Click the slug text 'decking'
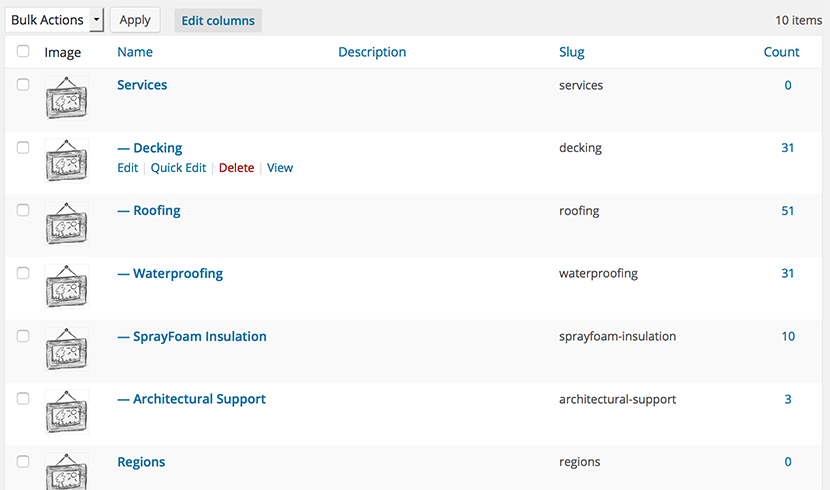This screenshot has width=830, height=490. [580, 148]
